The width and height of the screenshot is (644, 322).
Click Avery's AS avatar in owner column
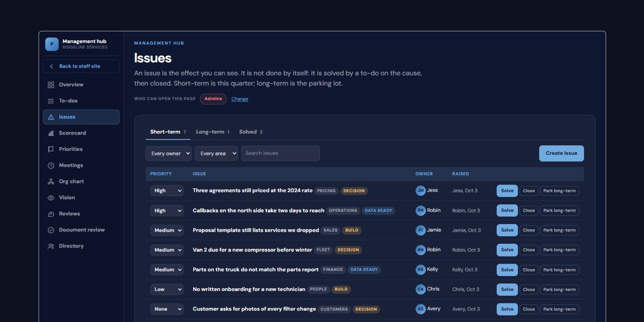pos(421,309)
